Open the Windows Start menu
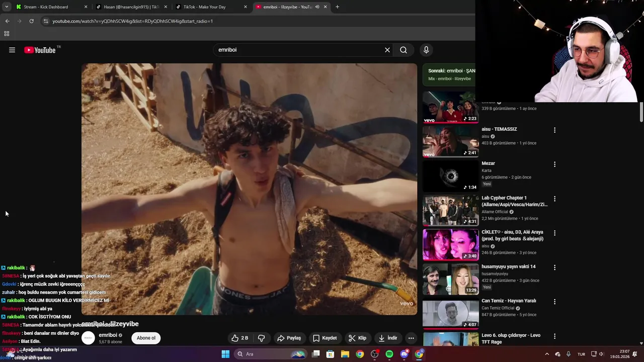Image resolution: width=644 pixels, height=362 pixels. point(225,354)
